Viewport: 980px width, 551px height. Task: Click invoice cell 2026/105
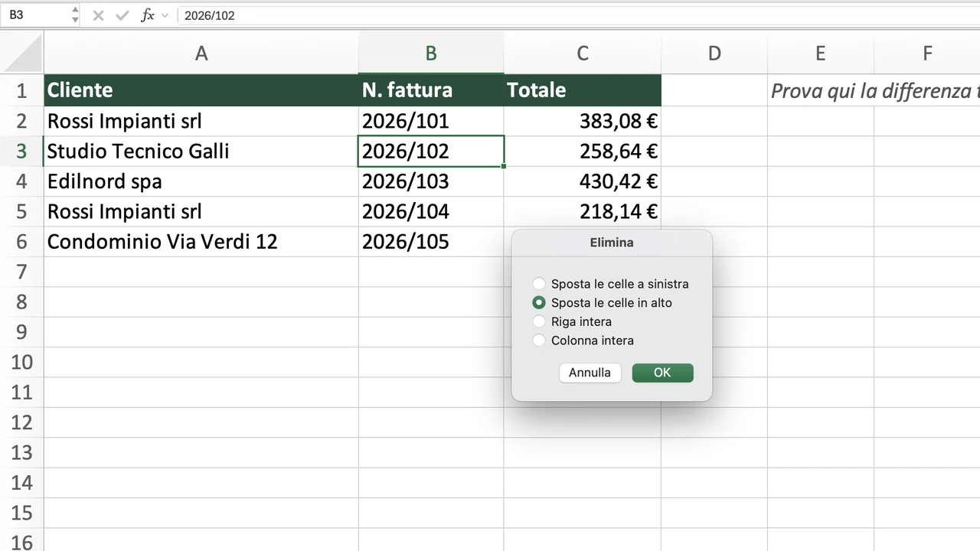(x=431, y=242)
